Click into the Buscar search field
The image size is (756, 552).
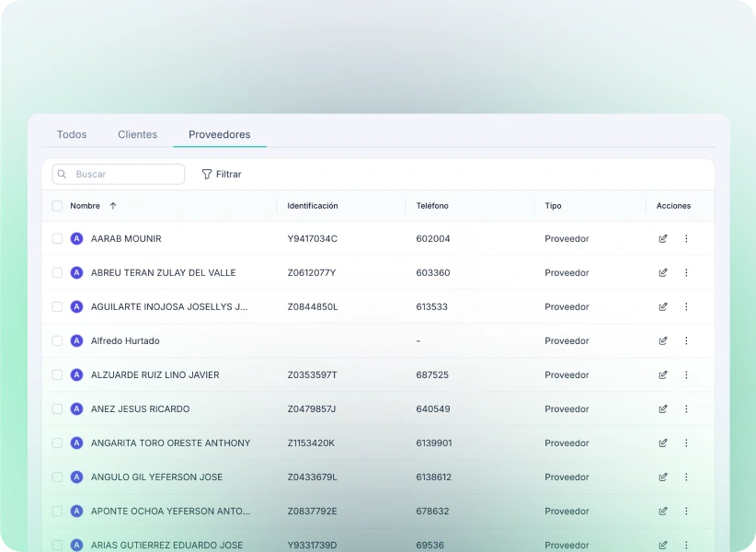[124, 174]
